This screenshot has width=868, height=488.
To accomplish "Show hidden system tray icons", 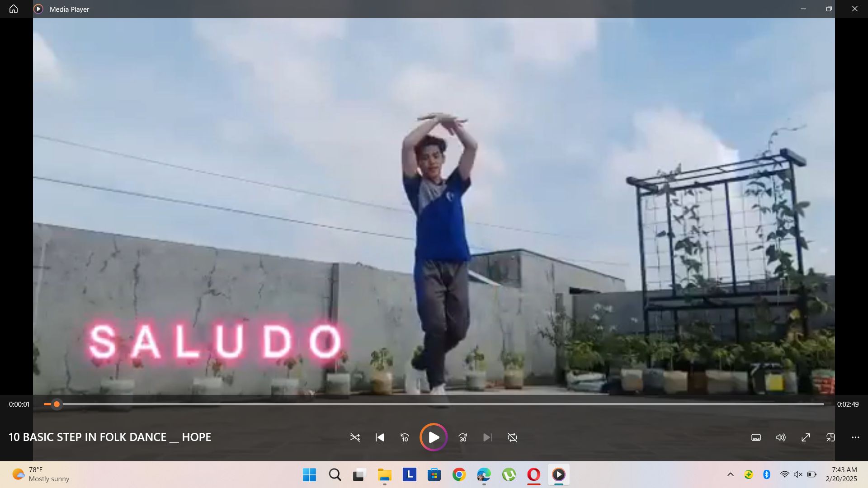I will 730,474.
